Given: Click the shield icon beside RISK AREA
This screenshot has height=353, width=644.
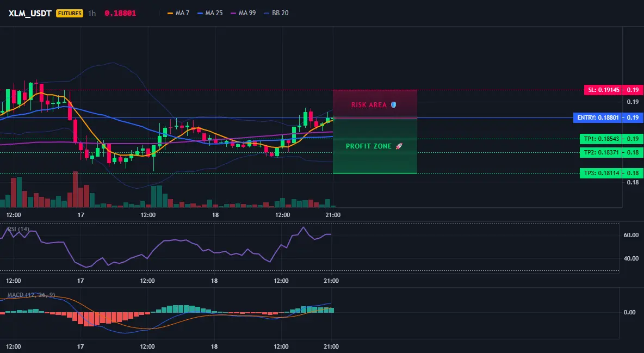Looking at the screenshot, I should point(393,105).
